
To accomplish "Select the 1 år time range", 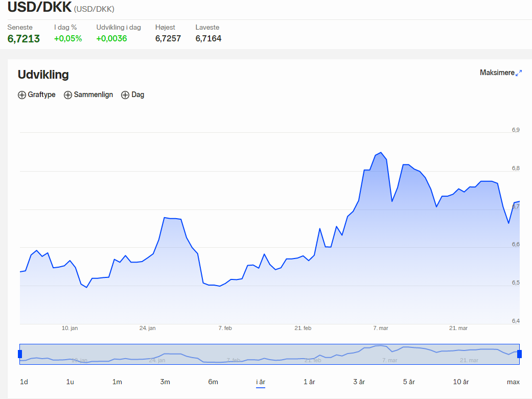I will [x=309, y=382].
